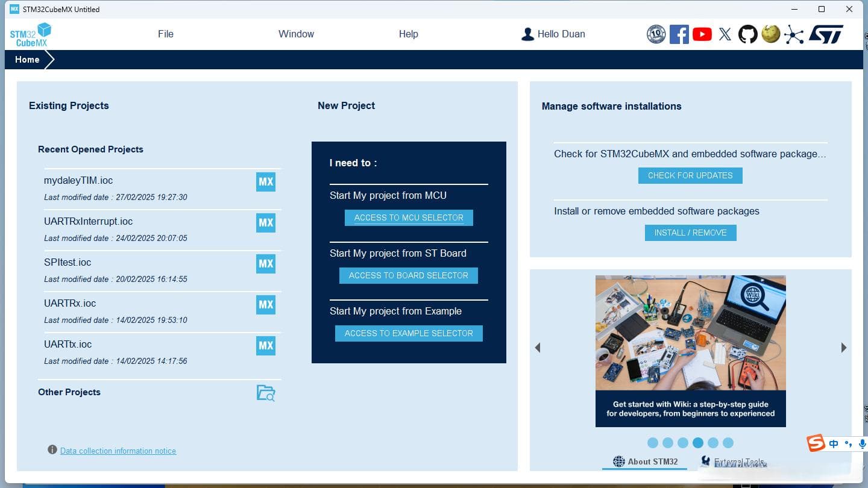Select UARTRx.ioc project name

pyautogui.click(x=70, y=303)
